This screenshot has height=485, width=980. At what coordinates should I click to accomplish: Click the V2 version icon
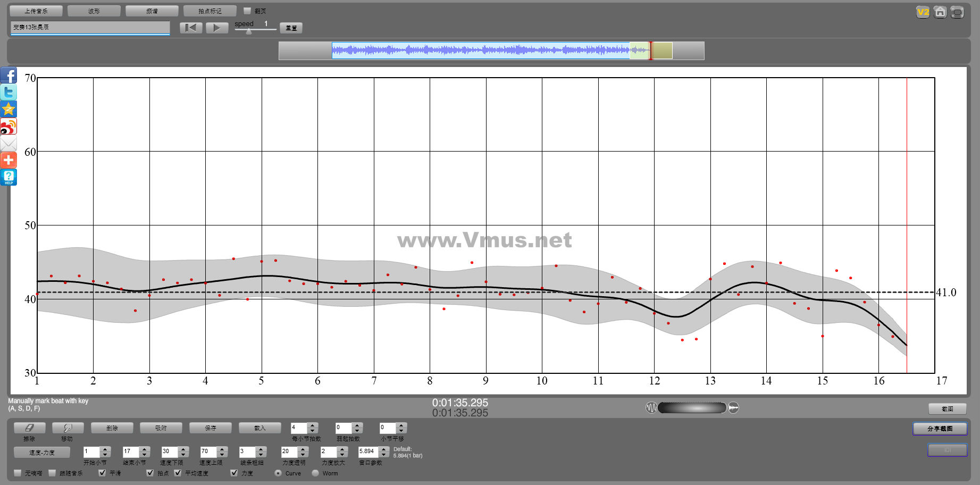923,12
